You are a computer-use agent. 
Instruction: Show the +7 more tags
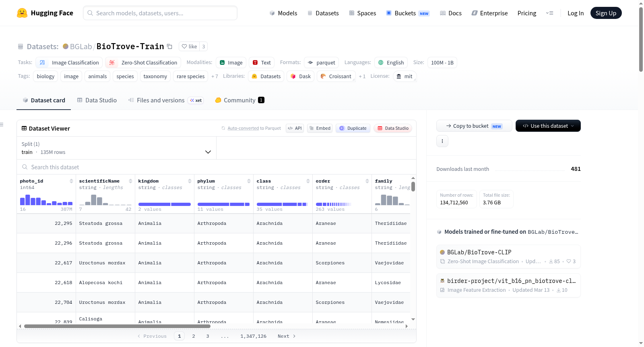[x=215, y=77]
